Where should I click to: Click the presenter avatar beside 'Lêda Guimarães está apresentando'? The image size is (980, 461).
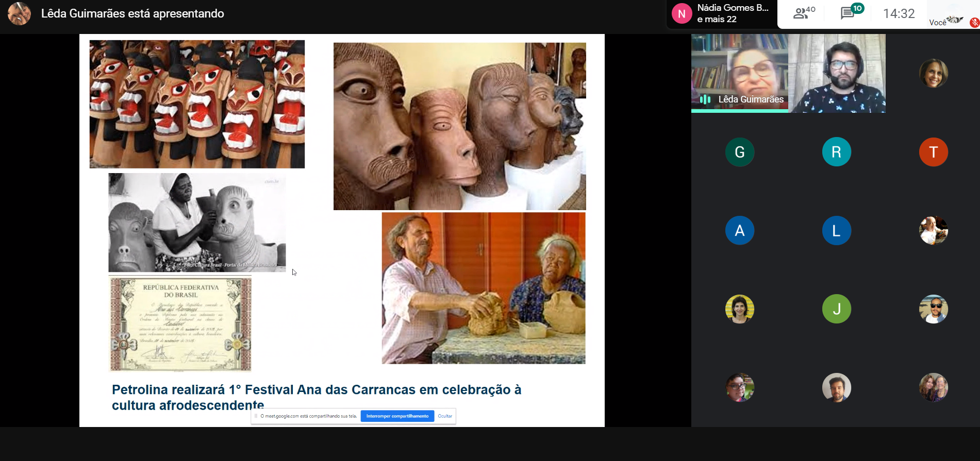[x=19, y=14]
